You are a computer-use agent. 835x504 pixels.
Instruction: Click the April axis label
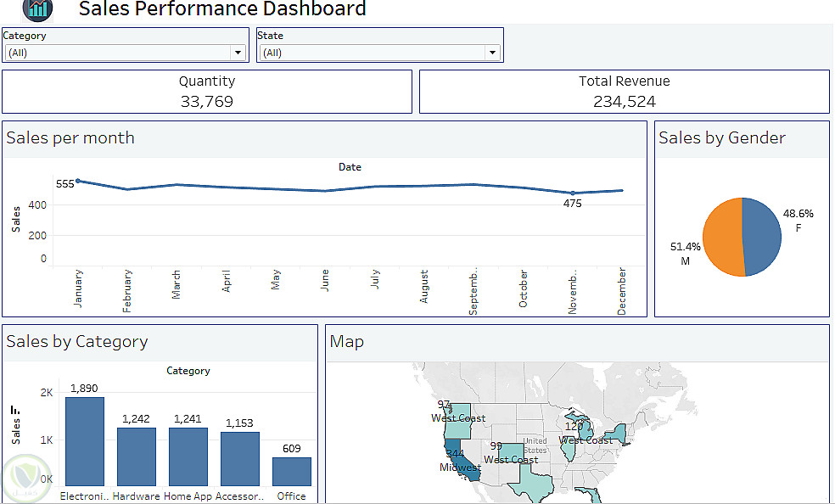pyautogui.click(x=226, y=281)
